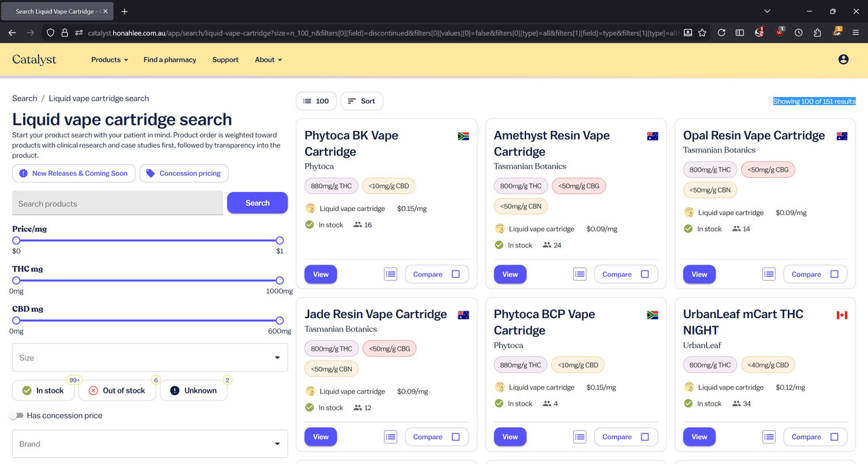Check Compare box on Jade Resin Vape Cartridge
The height and width of the screenshot is (464, 868).
point(456,437)
